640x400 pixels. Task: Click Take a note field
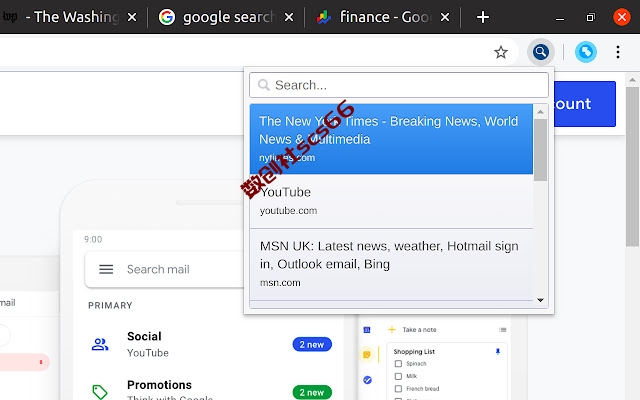pyautogui.click(x=419, y=330)
